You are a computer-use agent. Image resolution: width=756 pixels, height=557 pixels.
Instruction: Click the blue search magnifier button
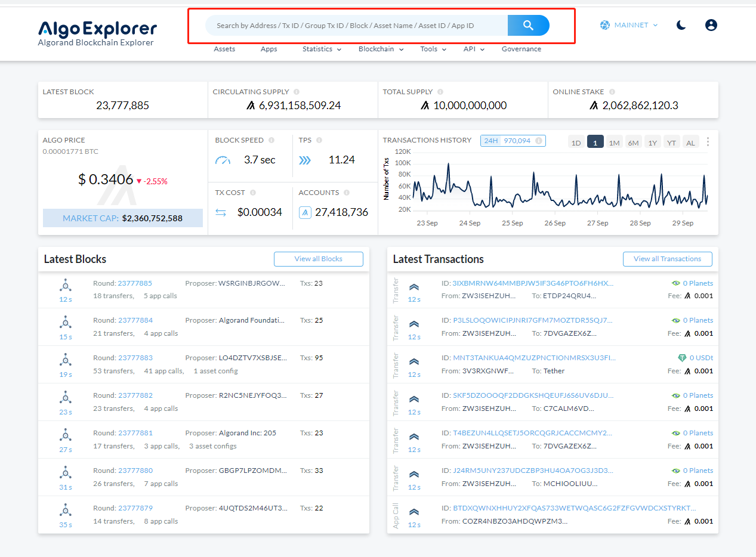click(528, 25)
